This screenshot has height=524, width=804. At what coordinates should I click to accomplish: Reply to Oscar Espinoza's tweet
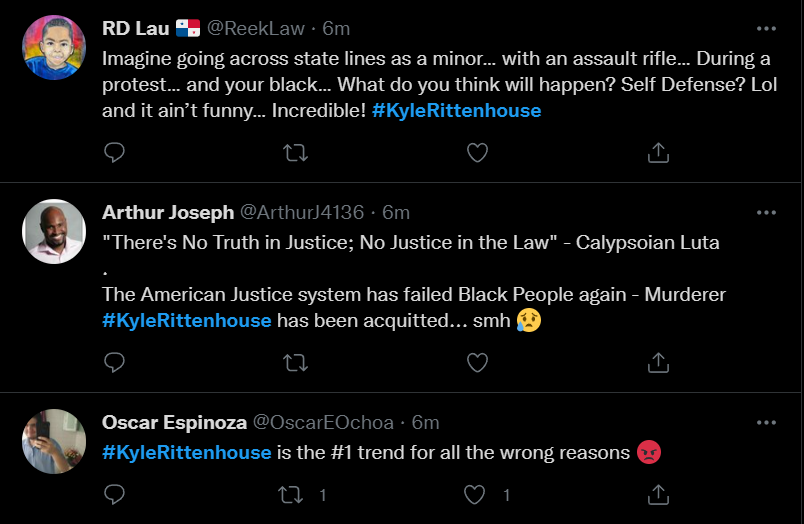[x=115, y=494]
